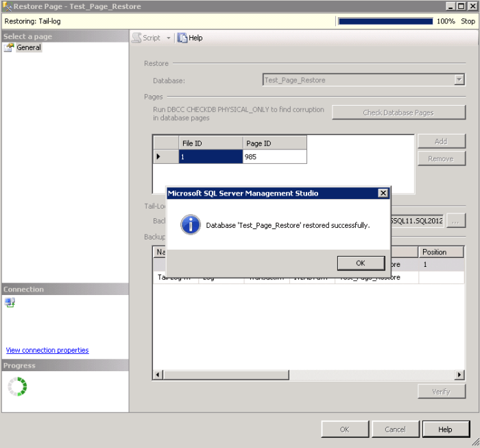Click the 100% restore progress bar
This screenshot has width=480, height=448.
pos(385,21)
